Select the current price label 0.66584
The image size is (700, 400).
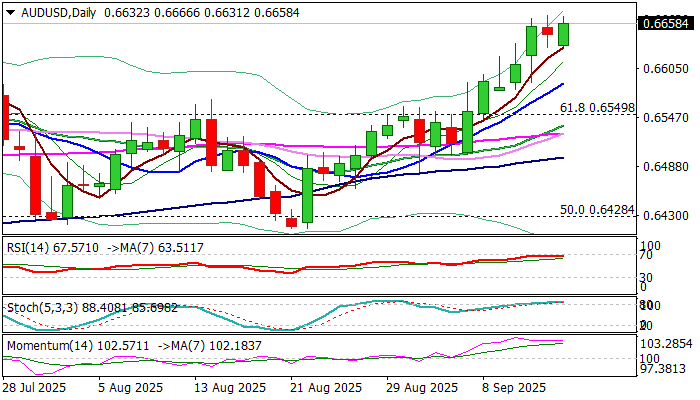point(667,23)
